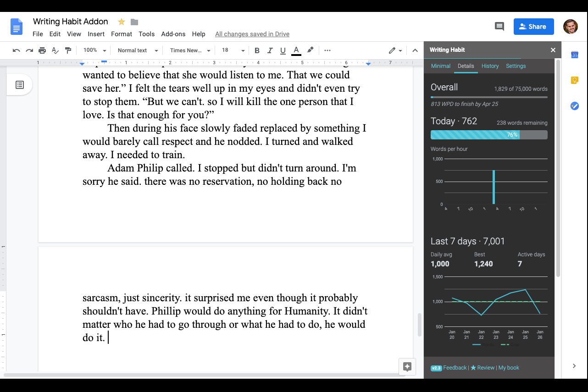Open the zoom level dropdown
Viewport: 588px width, 392px height.
(94, 50)
